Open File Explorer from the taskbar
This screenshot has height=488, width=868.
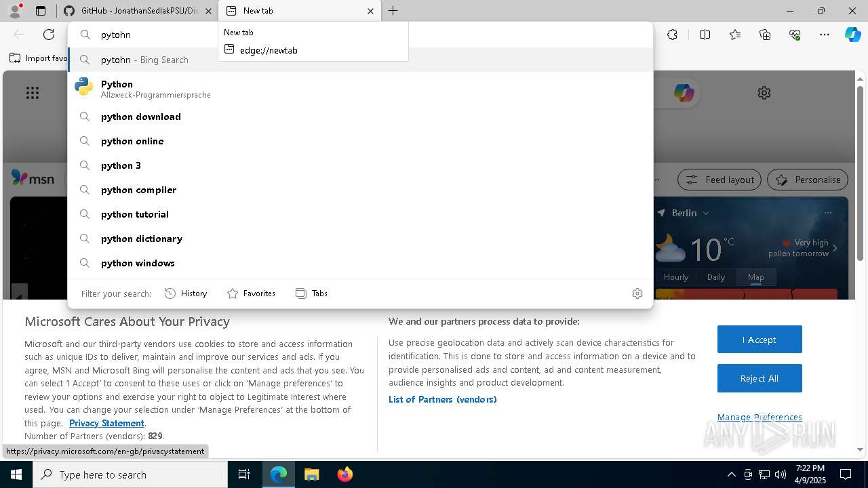[x=311, y=474]
